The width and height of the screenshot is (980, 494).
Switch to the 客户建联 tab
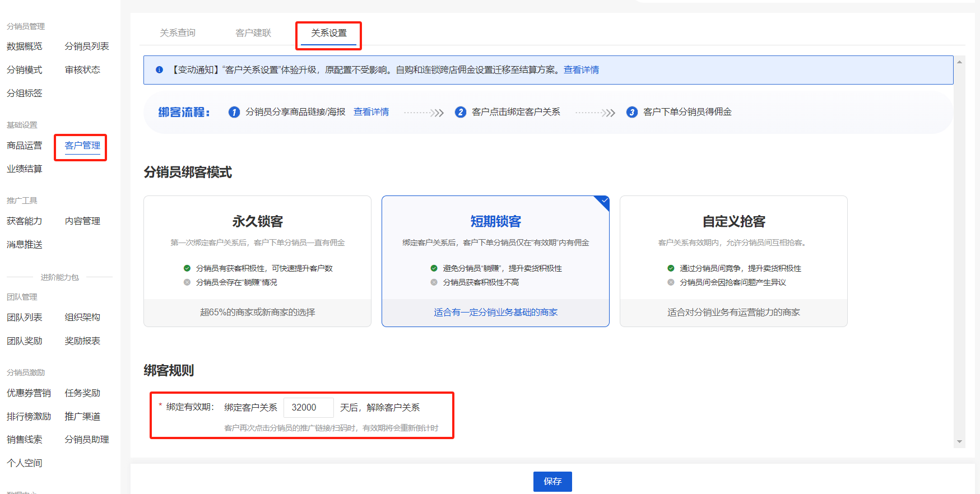pyautogui.click(x=253, y=33)
